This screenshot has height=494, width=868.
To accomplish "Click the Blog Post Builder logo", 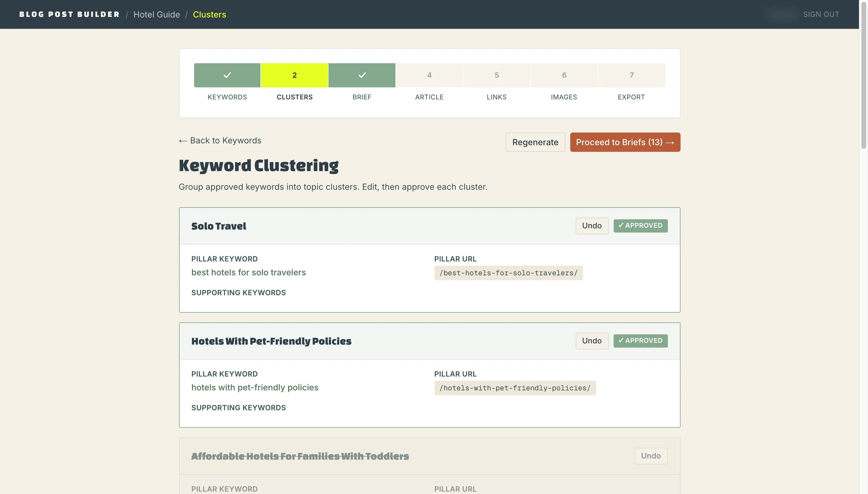I will pyautogui.click(x=69, y=14).
